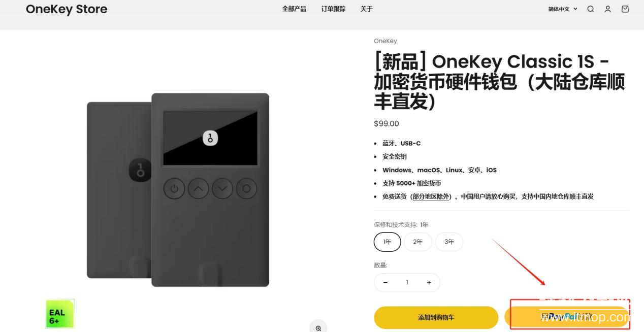The image size is (644, 332).
Task: Click the OneKey Classic 1S product image
Action: coord(178,189)
